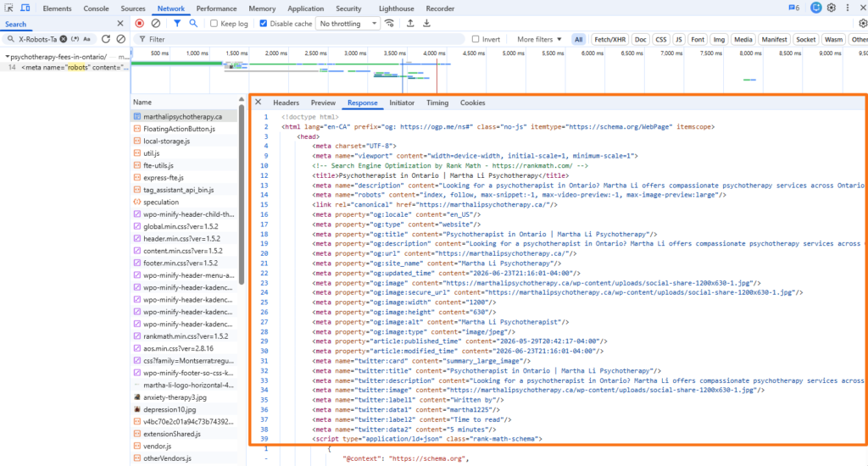The image size is (868, 466).
Task: Filter requests by Media type
Action: point(743,39)
